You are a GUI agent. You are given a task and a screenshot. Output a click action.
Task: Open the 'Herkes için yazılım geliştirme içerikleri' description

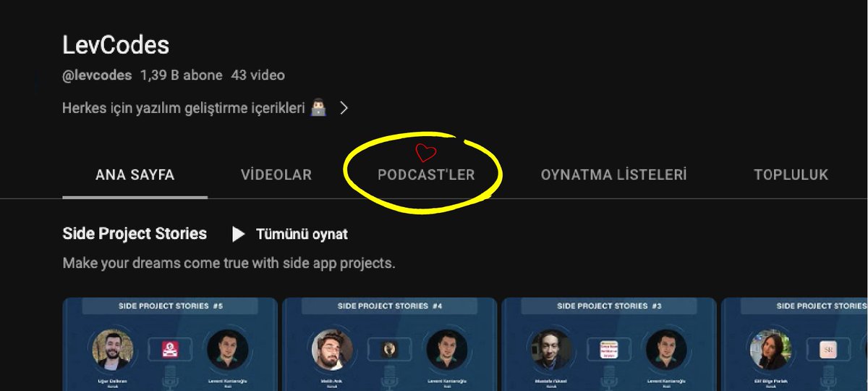click(184, 108)
